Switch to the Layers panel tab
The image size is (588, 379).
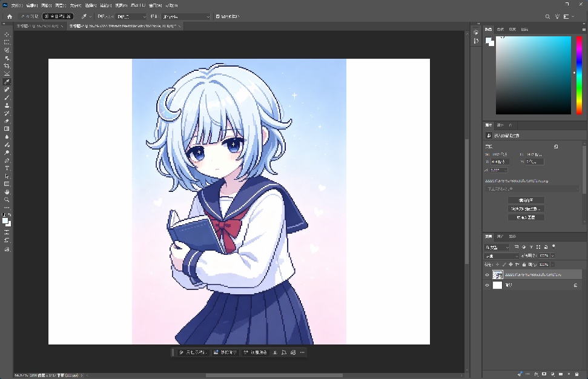[x=489, y=237]
